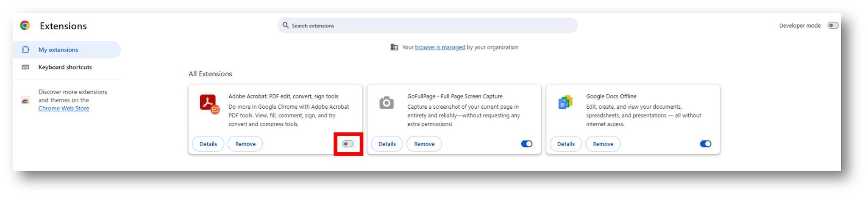Click the Chrome logo next to Extensions
868x198 pixels.
[25, 26]
